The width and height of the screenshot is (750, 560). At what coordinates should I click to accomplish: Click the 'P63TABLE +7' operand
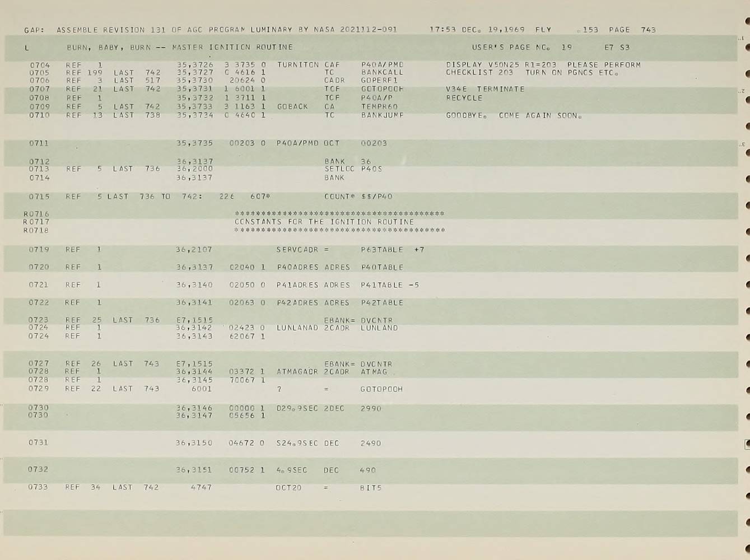point(393,250)
